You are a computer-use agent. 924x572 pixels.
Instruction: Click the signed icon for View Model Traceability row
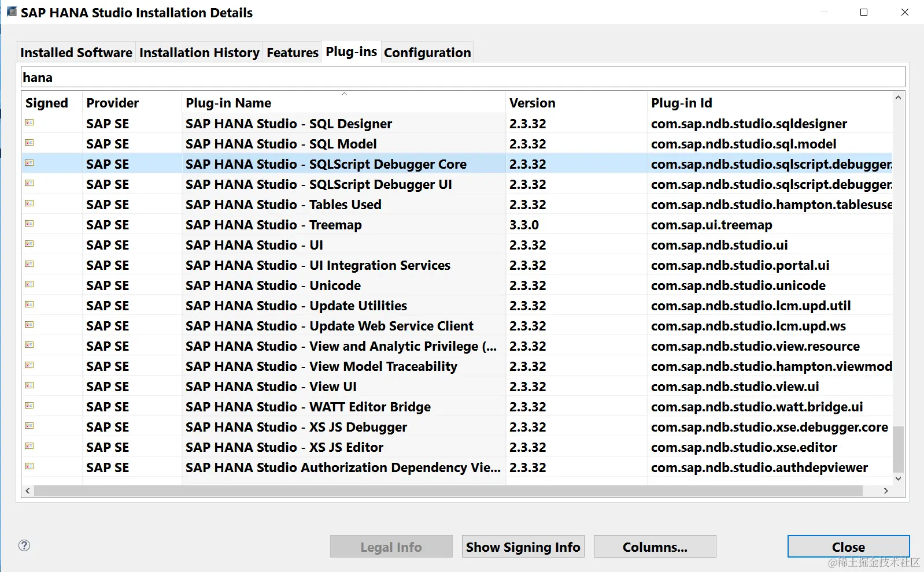pyautogui.click(x=29, y=365)
